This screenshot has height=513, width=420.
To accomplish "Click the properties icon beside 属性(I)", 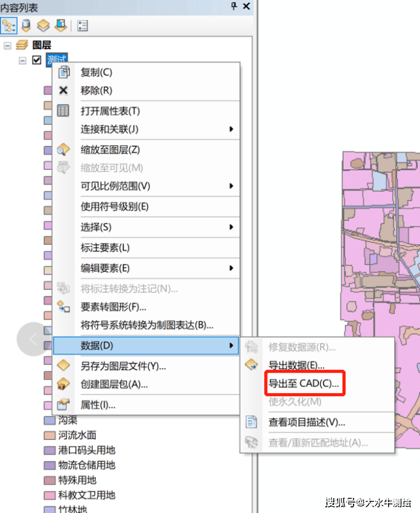I will point(63,404).
